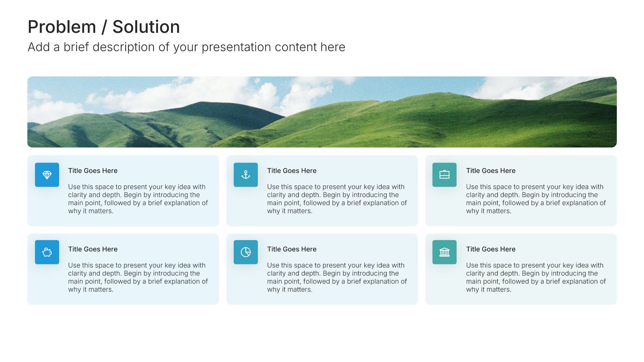Select the title beside the diamond icon

coord(93,171)
